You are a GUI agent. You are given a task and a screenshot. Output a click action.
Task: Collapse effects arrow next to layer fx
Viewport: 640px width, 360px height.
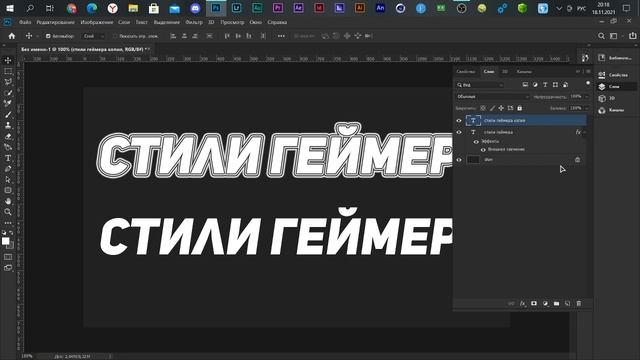pos(585,132)
